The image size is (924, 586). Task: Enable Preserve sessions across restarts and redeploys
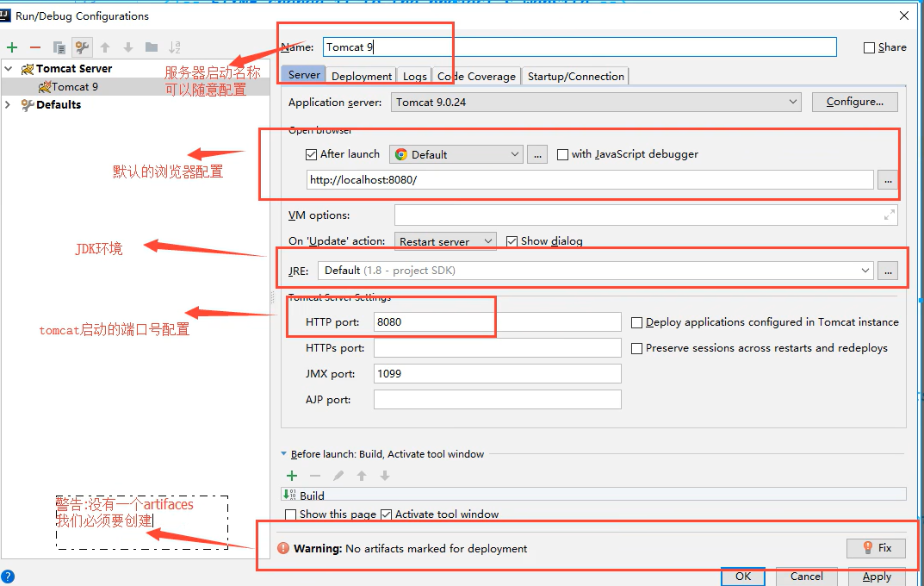[x=636, y=348]
